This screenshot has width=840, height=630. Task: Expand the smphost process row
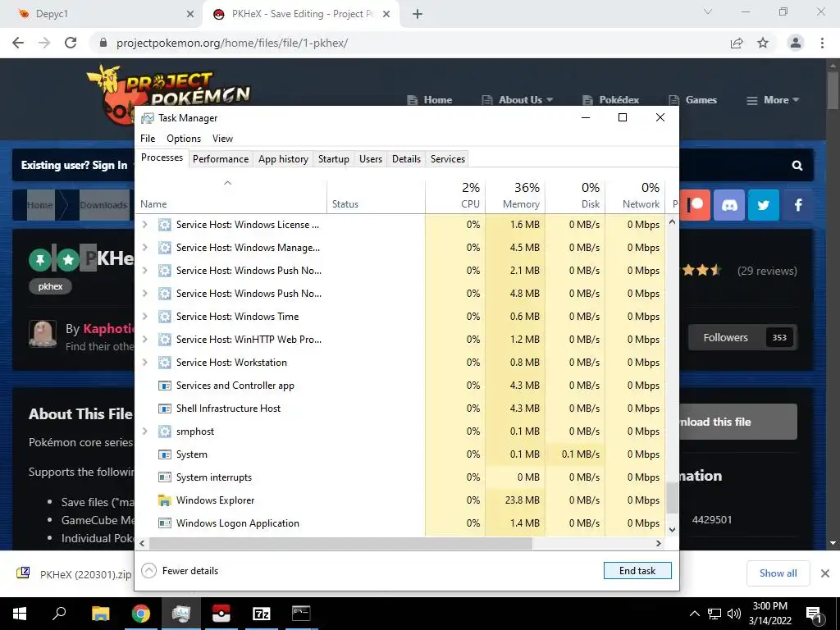[144, 431]
